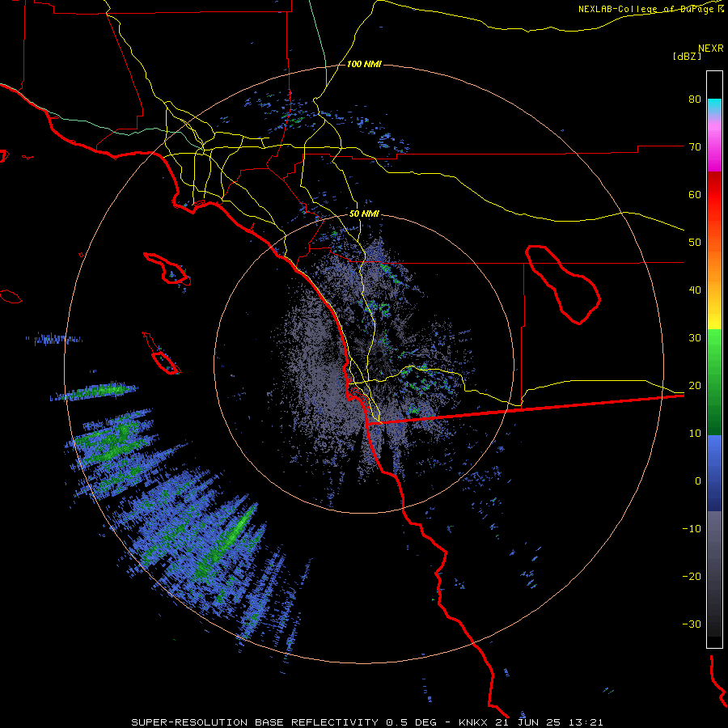728x728 pixels.
Task: Click the Salton Sea outline on the map
Action: point(563,284)
